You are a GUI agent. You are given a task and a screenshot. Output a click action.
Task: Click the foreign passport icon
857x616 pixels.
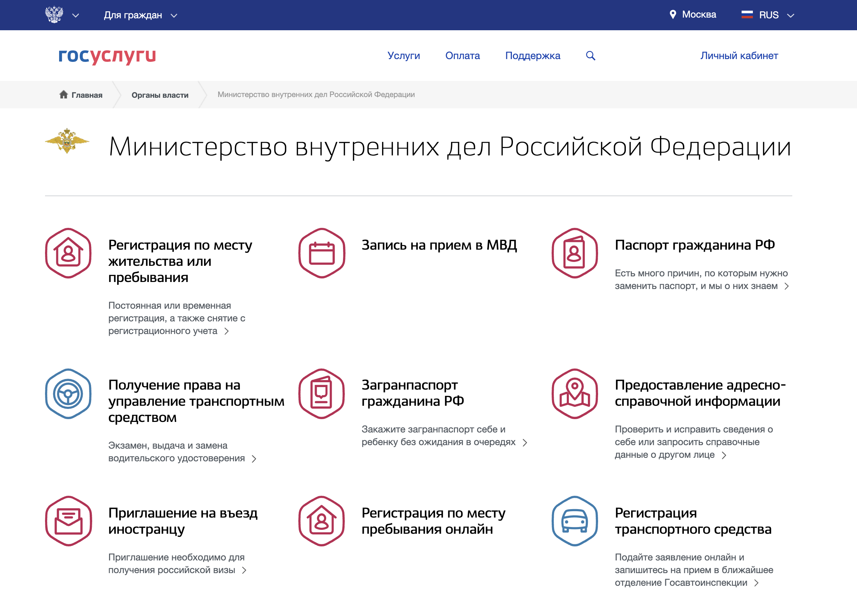[x=322, y=394]
